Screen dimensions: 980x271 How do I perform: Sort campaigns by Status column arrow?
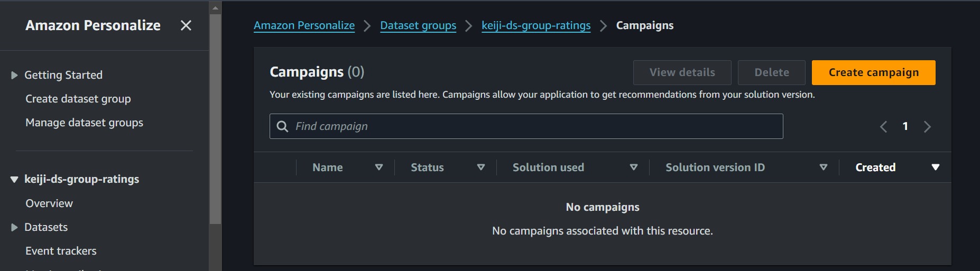click(x=481, y=167)
